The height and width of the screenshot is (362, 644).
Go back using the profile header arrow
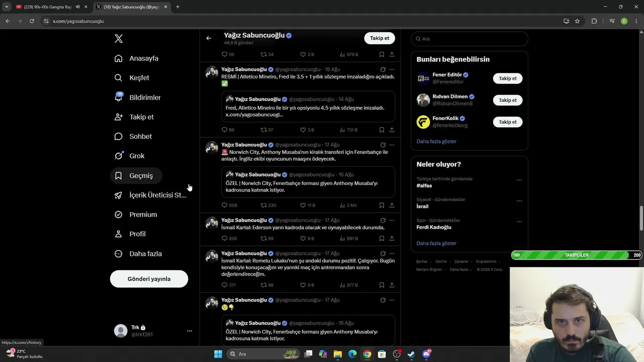(209, 38)
